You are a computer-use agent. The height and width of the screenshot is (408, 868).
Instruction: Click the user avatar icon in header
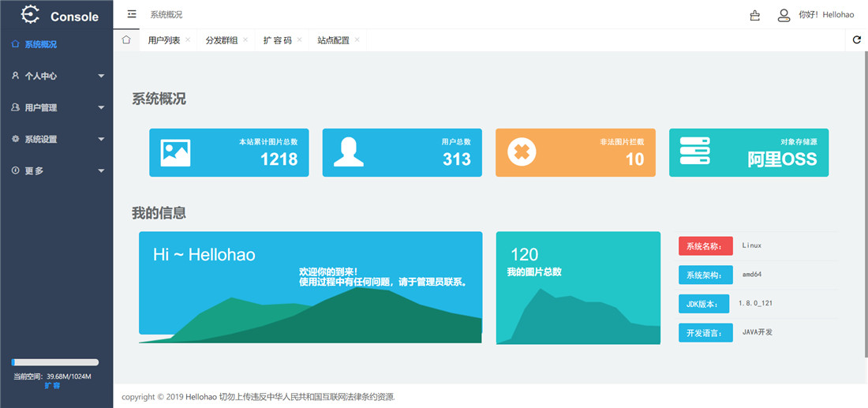click(x=784, y=15)
